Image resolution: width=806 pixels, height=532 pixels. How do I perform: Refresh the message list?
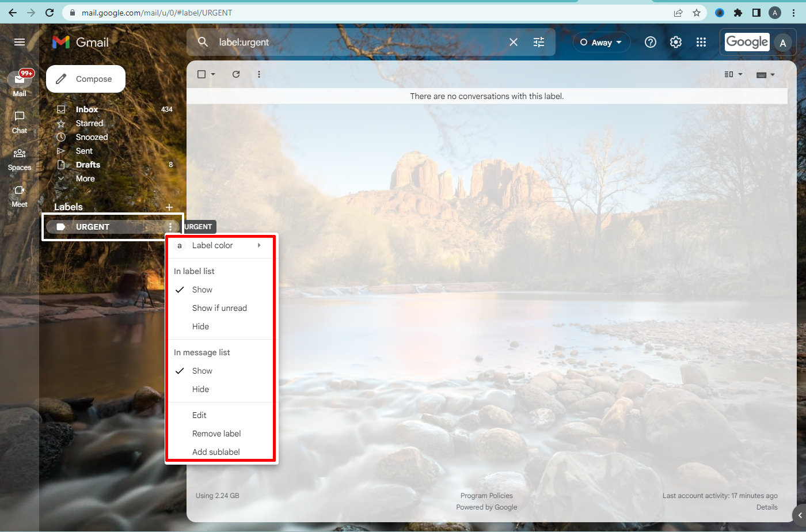click(x=236, y=74)
